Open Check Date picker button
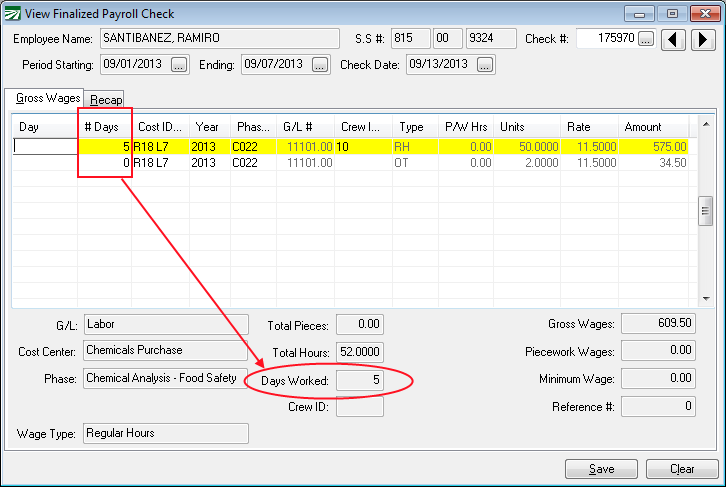 tap(485, 65)
